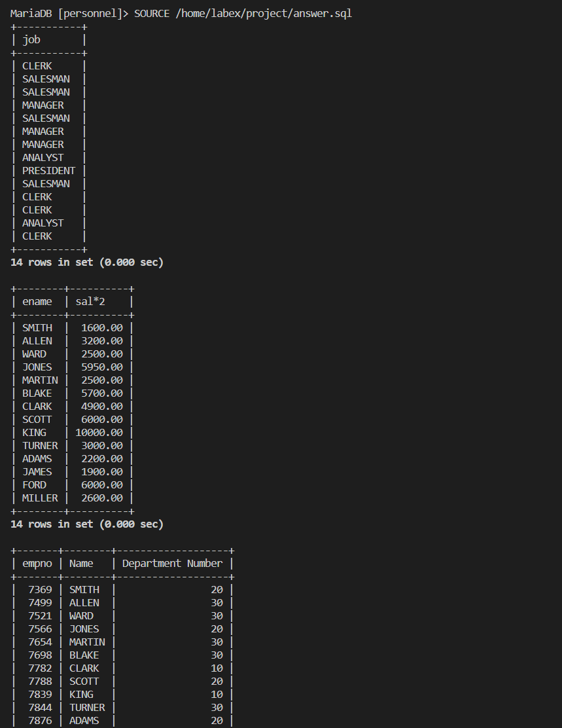The width and height of the screenshot is (562, 728).
Task: Click the sal*2 column header
Action: coord(90,301)
